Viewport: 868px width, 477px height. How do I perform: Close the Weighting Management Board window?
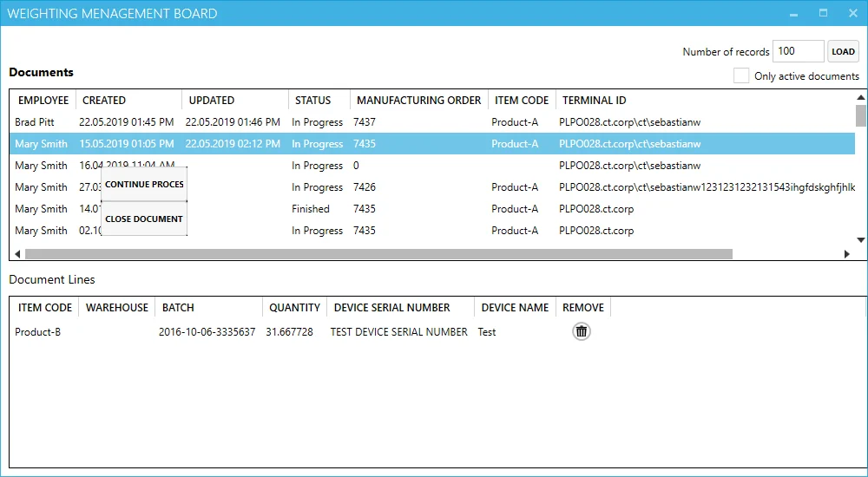pos(852,13)
